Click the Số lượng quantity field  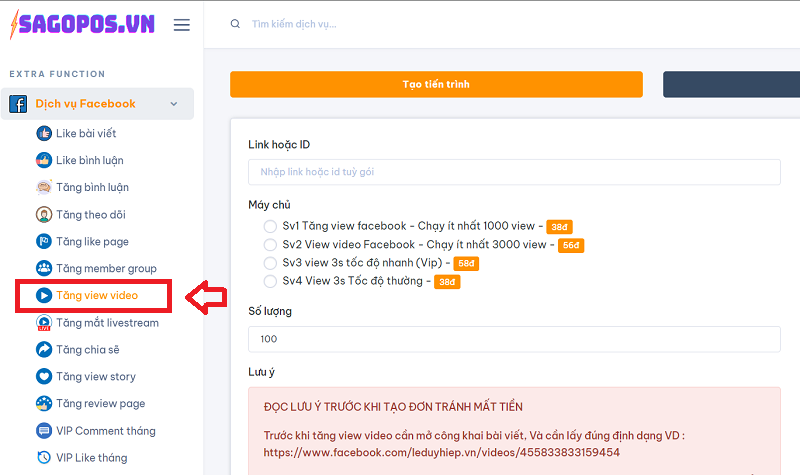(514, 339)
